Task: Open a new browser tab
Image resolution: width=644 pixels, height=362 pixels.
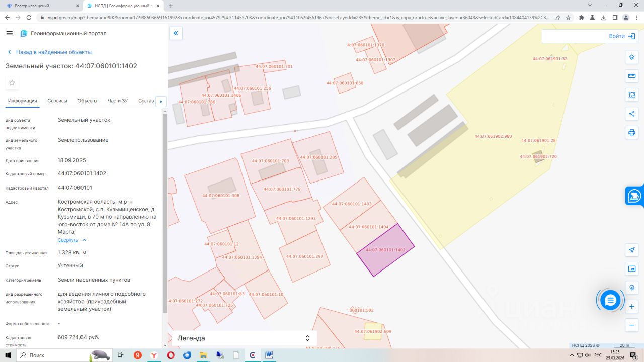Action: pos(171,6)
